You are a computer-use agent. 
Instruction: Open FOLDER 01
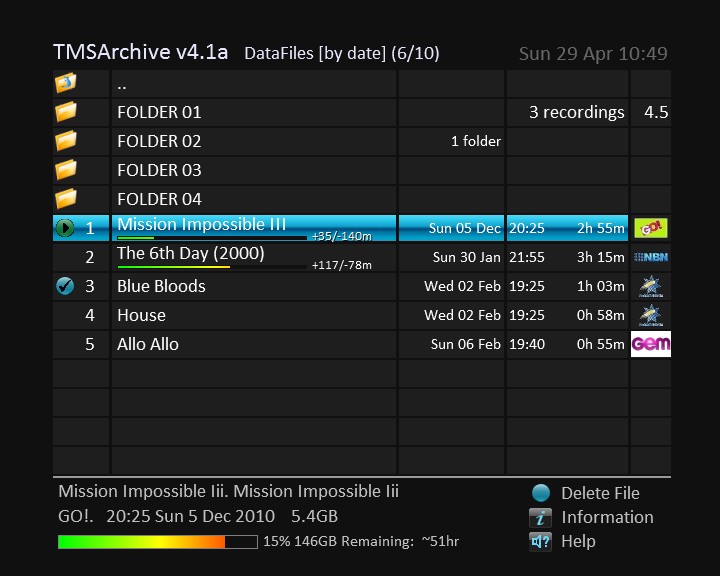coord(159,112)
